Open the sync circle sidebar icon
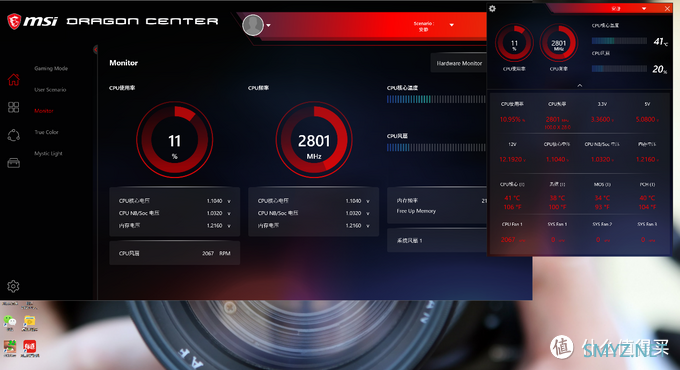The height and width of the screenshot is (370, 680). coord(13,135)
